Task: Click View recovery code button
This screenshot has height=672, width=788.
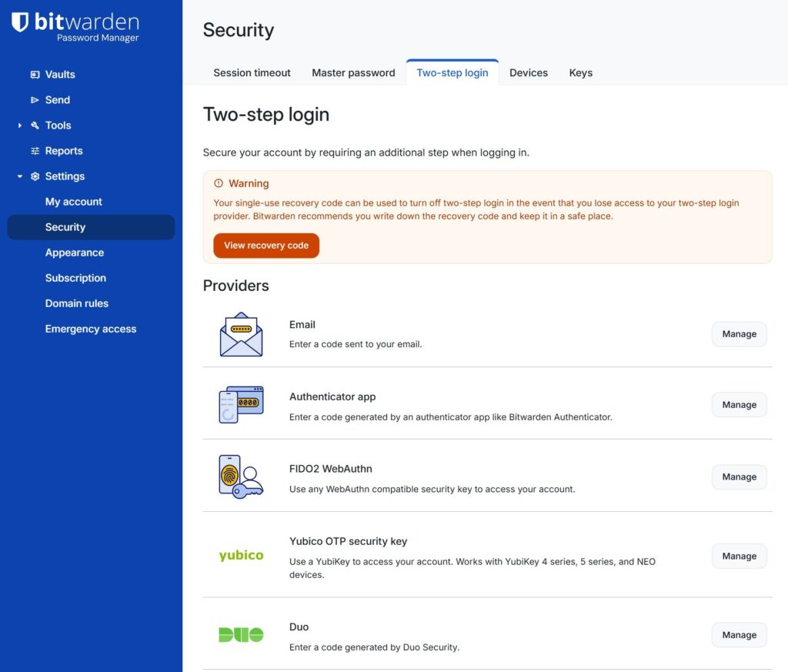Action: pos(266,246)
